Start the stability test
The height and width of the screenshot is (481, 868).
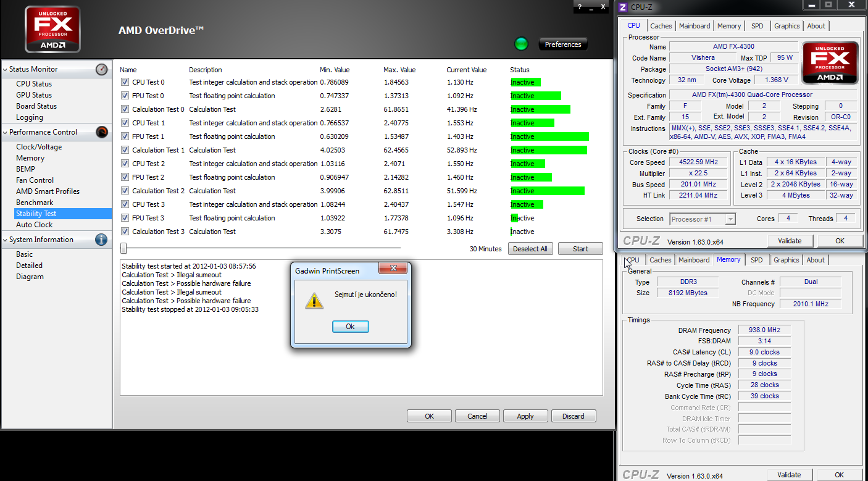(x=580, y=249)
